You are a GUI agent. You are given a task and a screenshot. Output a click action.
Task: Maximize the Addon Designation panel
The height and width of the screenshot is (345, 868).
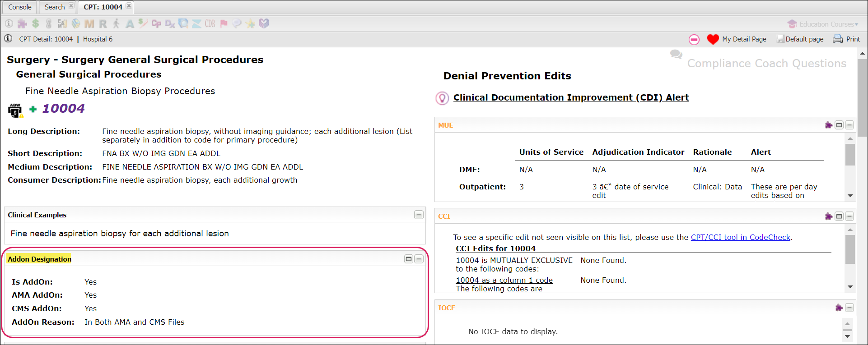[x=409, y=259]
